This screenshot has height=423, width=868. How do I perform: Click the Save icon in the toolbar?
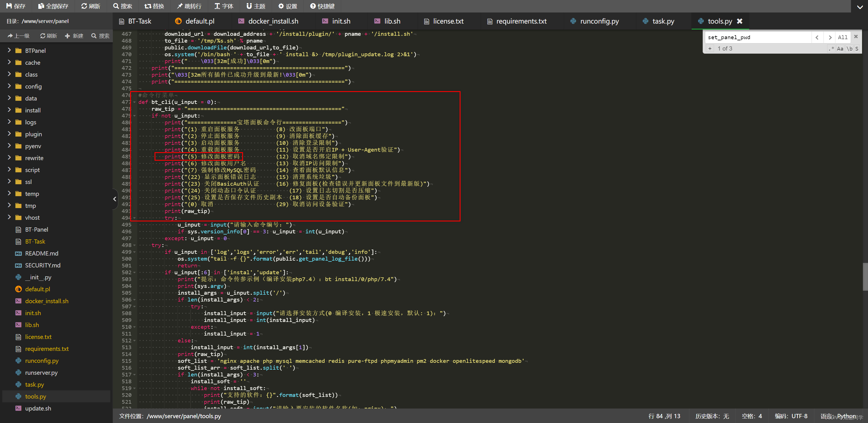point(16,6)
